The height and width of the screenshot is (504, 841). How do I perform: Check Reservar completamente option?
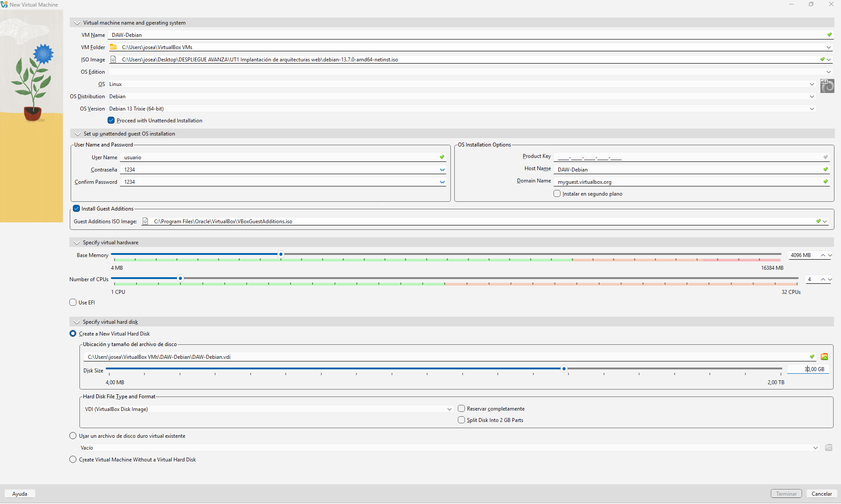point(461,408)
